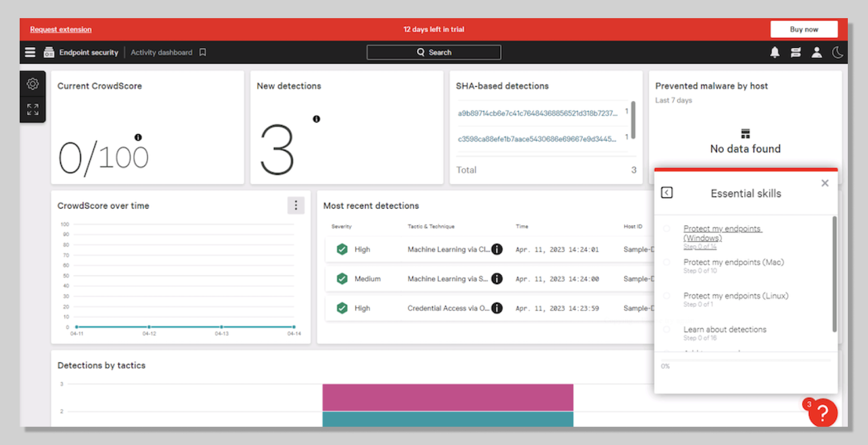The width and height of the screenshot is (868, 445).
Task: Click the teal bar in Detections by tactics
Action: [448, 419]
